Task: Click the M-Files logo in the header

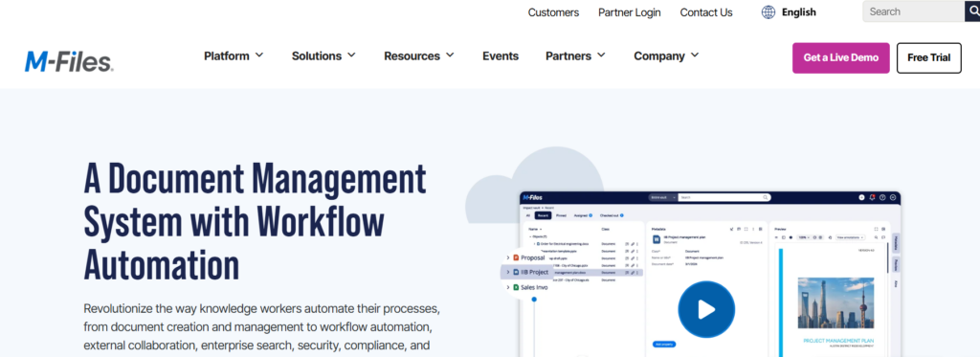Action: pyautogui.click(x=69, y=61)
